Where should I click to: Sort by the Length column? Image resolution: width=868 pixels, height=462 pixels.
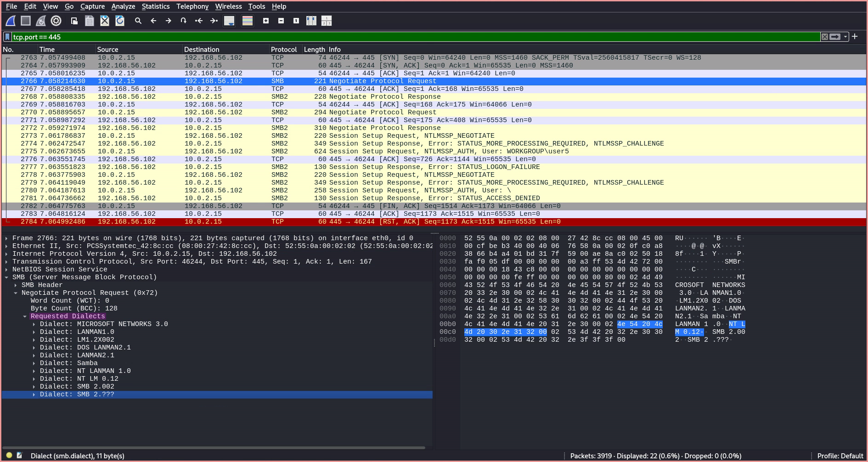click(x=315, y=50)
